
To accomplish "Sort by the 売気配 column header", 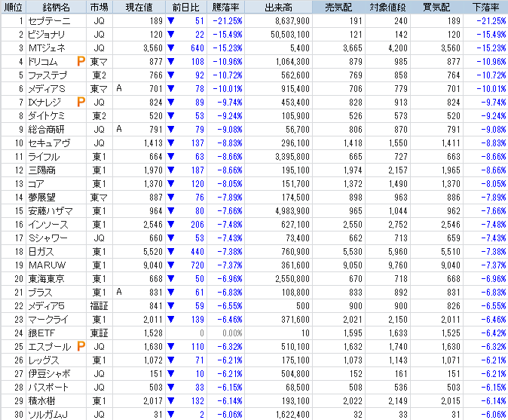I will (x=338, y=7).
